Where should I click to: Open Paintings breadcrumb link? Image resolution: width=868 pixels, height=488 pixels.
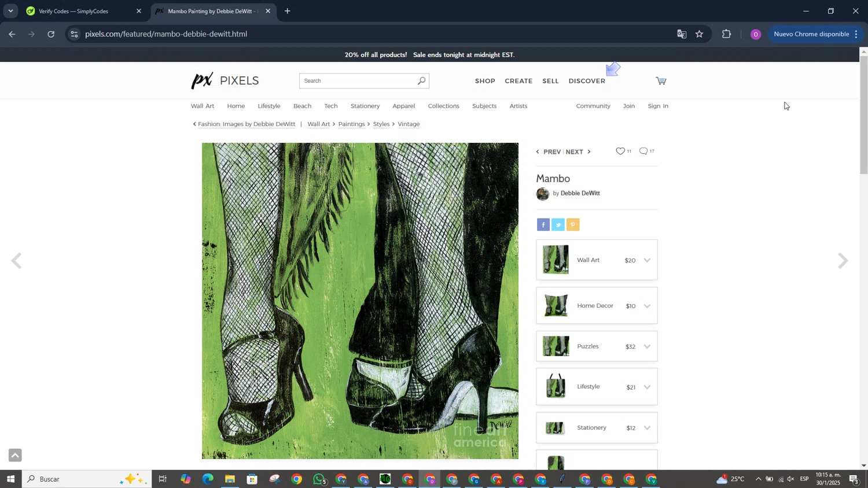(x=351, y=124)
